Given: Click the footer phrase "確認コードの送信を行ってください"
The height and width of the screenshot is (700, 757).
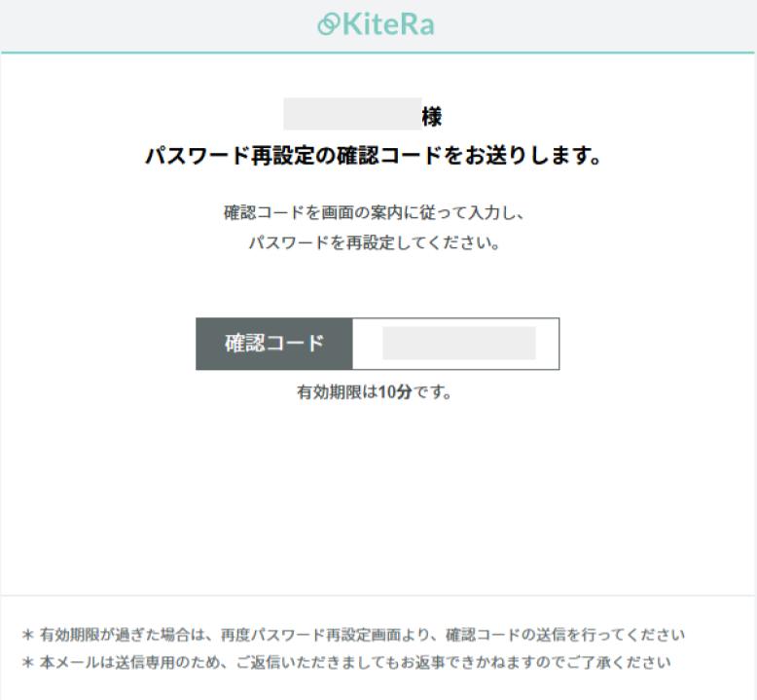Looking at the screenshot, I should [564, 636].
